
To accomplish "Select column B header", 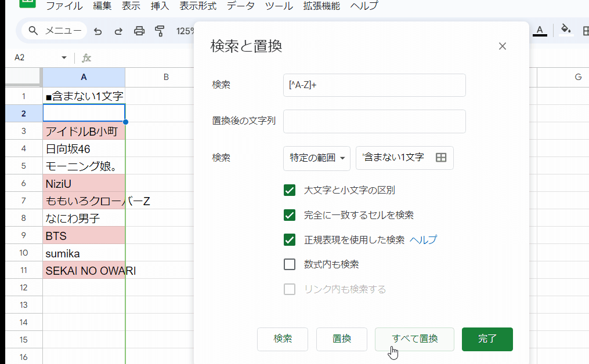I will click(166, 77).
